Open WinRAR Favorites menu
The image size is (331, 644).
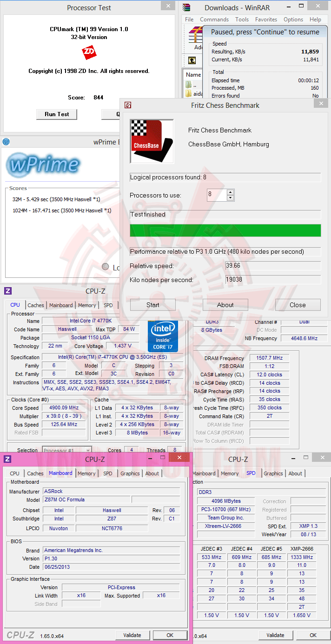pos(266,20)
